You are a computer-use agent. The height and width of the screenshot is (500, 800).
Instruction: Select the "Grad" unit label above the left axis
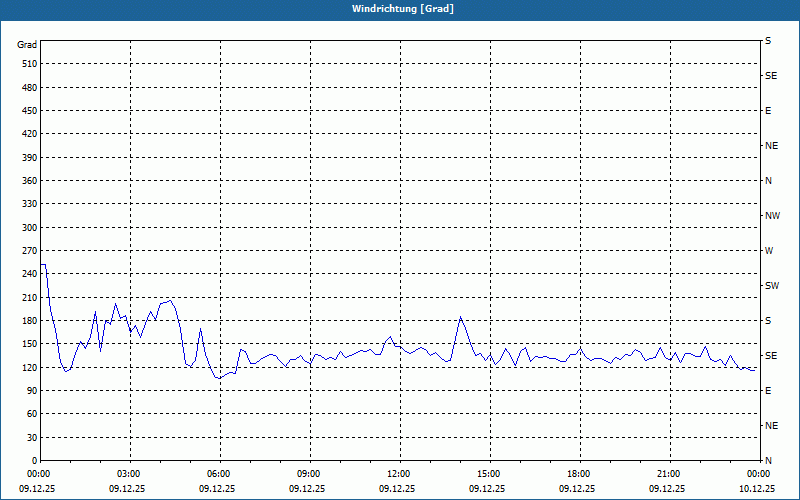(x=27, y=45)
